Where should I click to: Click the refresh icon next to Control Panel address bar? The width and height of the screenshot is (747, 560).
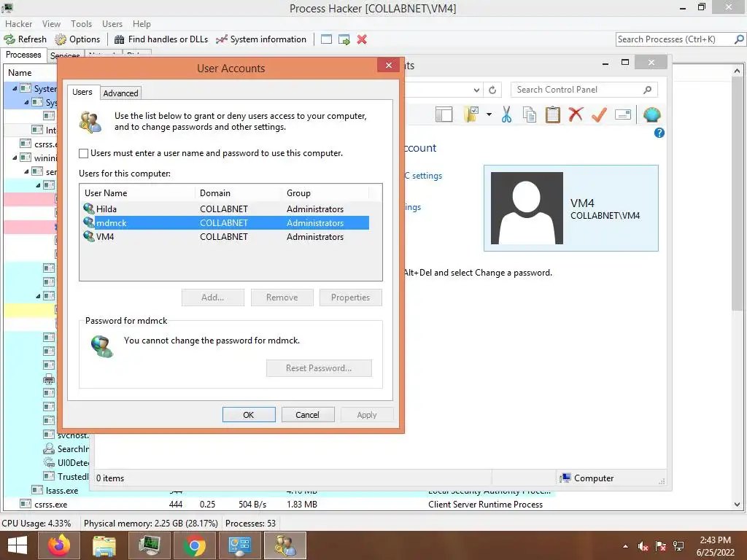coord(492,90)
